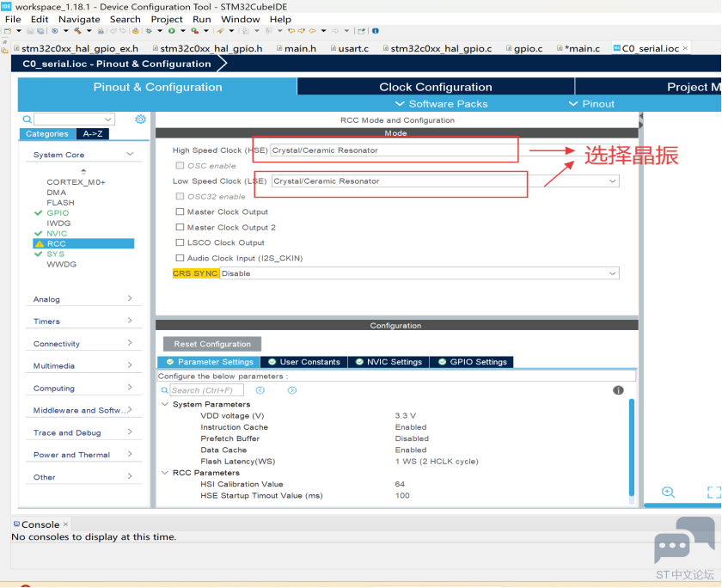Select NVIC in System Core list
This screenshot has height=588, width=722.
click(x=57, y=233)
